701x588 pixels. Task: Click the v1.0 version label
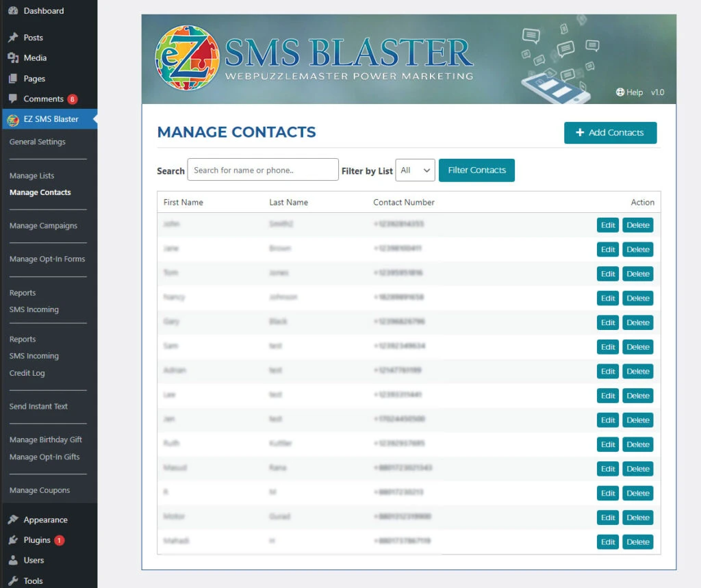point(657,92)
